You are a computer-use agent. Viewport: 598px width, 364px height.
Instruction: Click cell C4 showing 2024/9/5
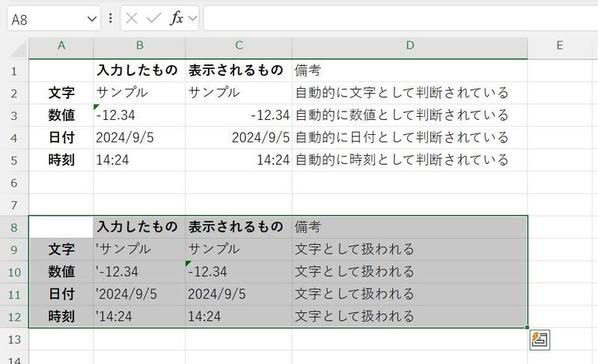[239, 137]
